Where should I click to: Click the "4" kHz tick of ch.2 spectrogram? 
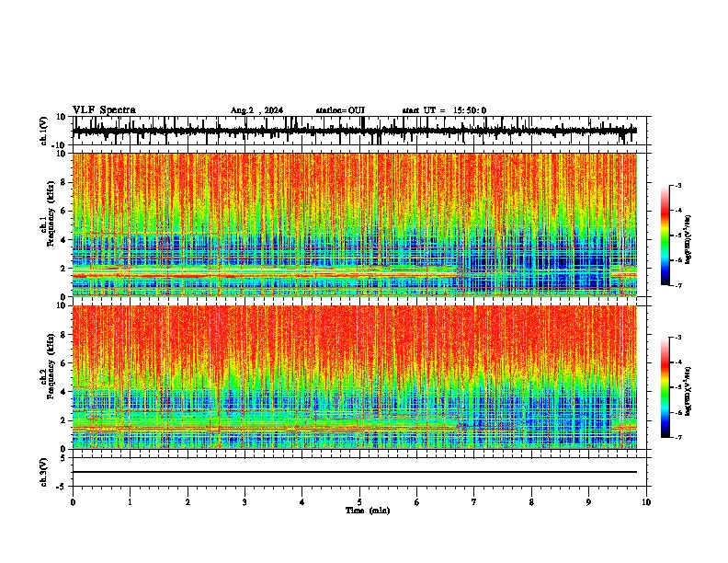click(x=64, y=392)
